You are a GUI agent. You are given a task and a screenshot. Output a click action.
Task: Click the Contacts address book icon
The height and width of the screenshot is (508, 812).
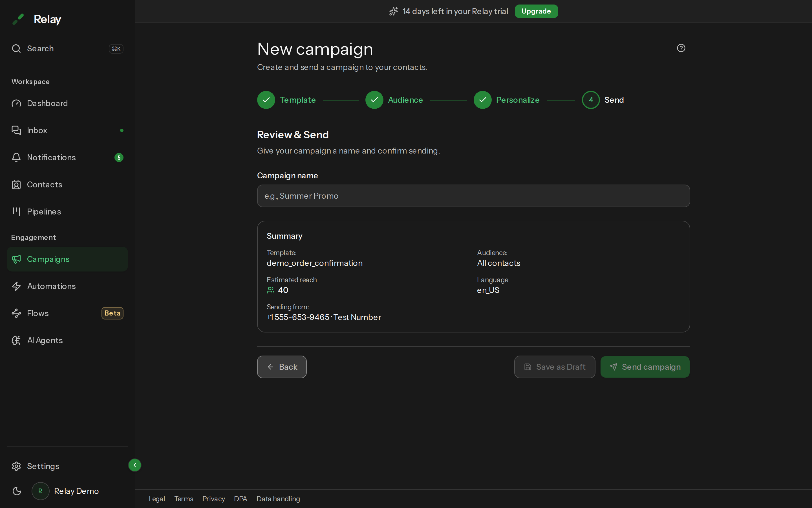pos(16,185)
